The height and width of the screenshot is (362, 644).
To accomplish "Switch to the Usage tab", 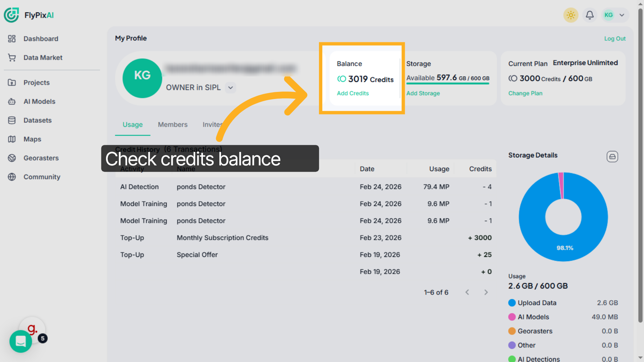I will coord(132,125).
